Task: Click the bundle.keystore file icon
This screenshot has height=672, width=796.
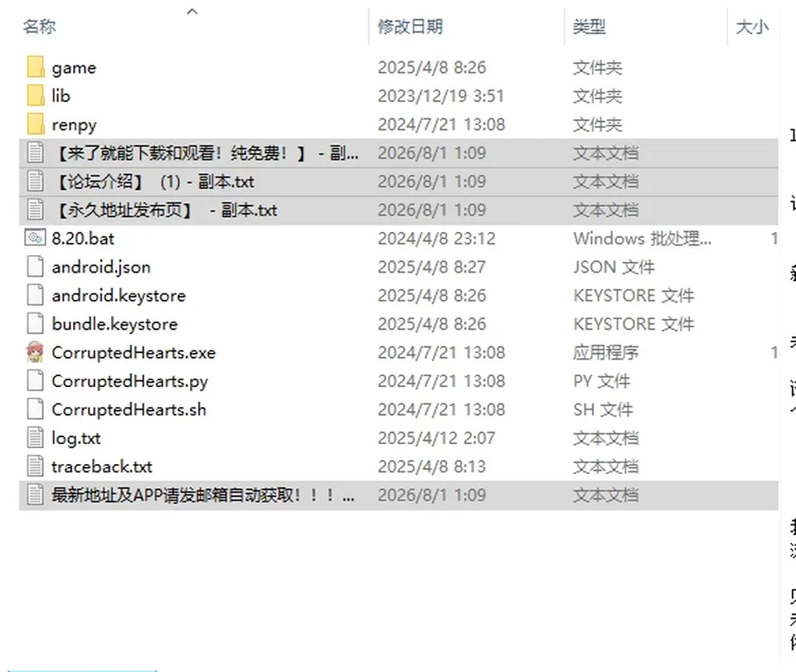Action: [35, 324]
